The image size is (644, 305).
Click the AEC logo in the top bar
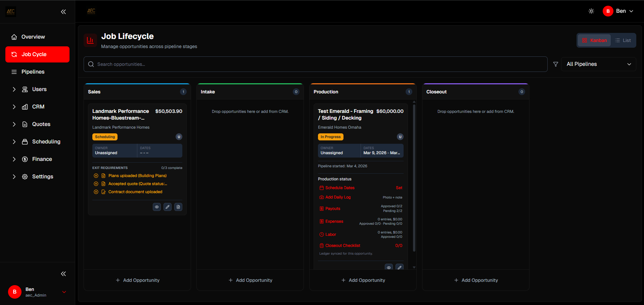[x=91, y=11]
